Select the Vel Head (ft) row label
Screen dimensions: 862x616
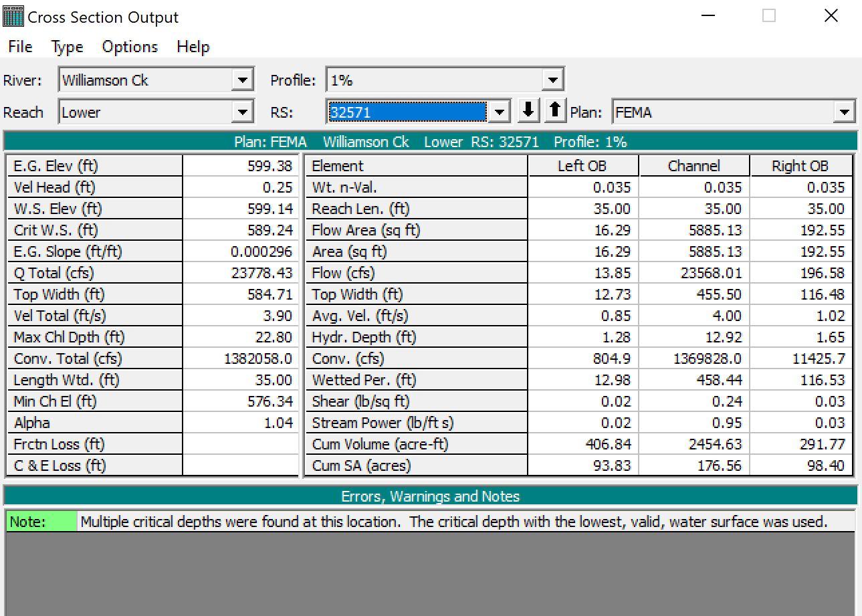tap(94, 187)
